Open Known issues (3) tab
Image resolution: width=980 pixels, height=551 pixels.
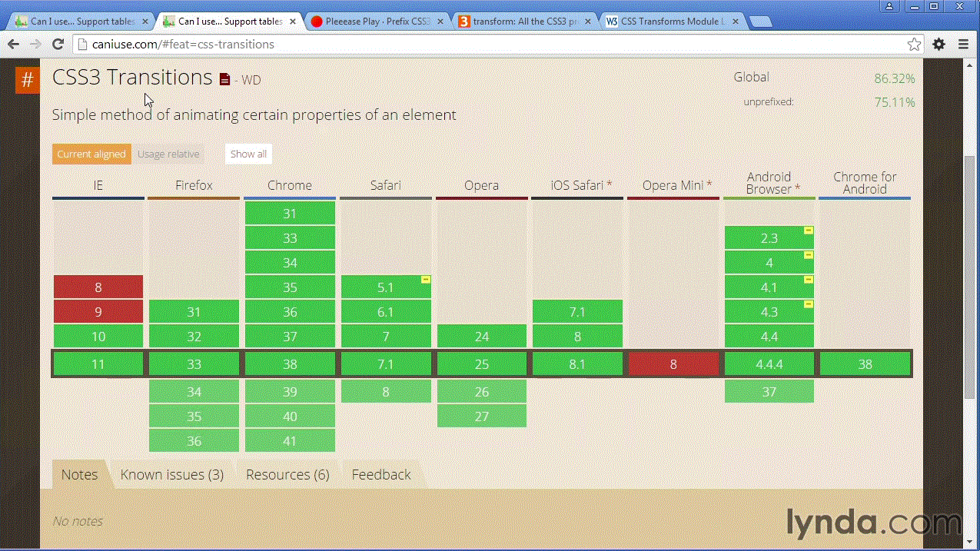(x=172, y=474)
